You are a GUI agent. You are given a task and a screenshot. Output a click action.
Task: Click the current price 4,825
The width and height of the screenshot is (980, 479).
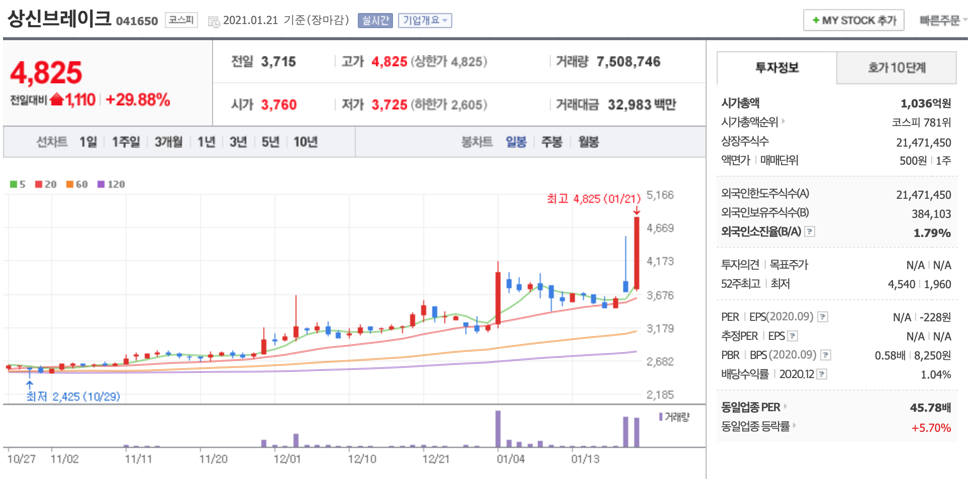click(46, 73)
